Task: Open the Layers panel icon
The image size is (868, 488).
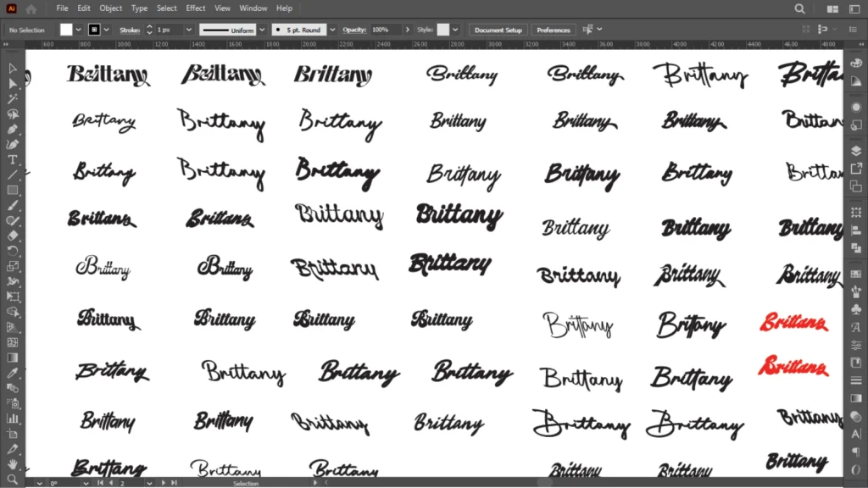Action: [856, 150]
